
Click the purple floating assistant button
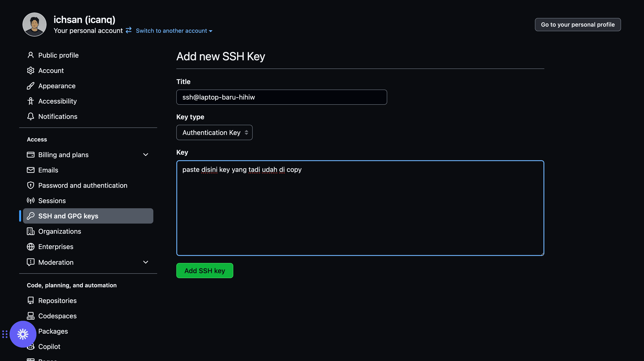click(23, 334)
